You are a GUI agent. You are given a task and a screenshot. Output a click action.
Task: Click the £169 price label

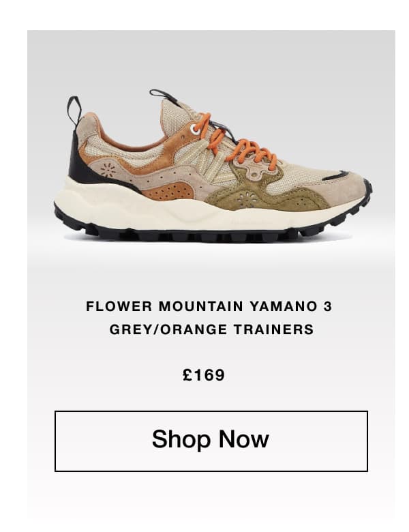(x=204, y=375)
